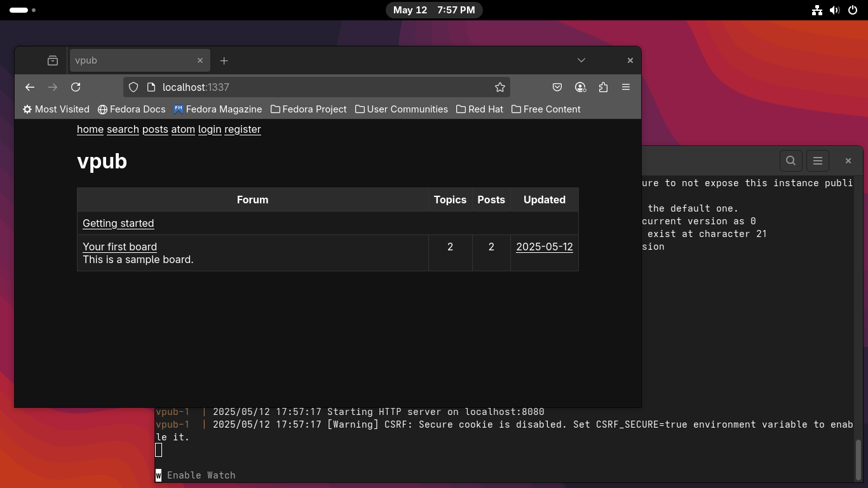The height and width of the screenshot is (488, 868).
Task: Open the volume speaker icon
Action: [x=835, y=10]
